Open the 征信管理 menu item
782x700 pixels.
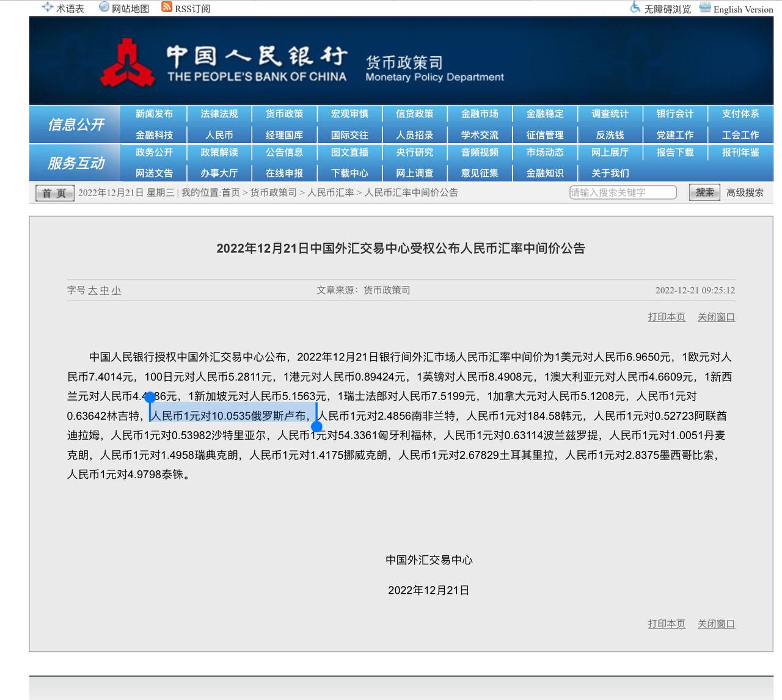pyautogui.click(x=545, y=135)
